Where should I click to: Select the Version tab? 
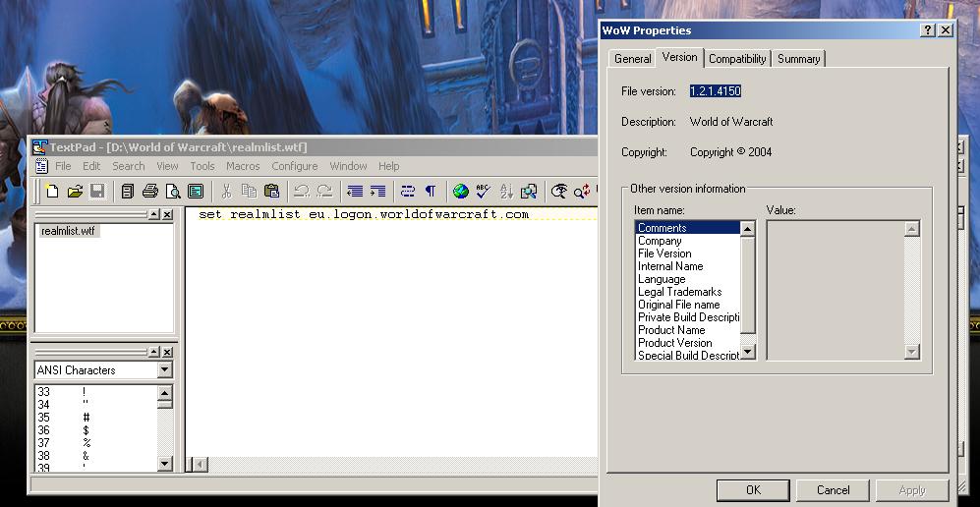pos(679,57)
